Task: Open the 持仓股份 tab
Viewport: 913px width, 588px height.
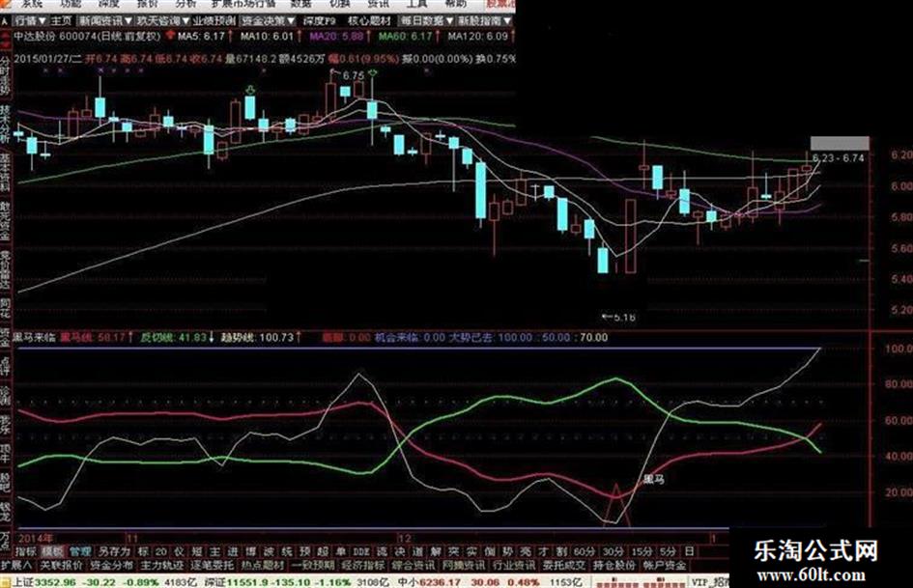Action: tap(614, 565)
